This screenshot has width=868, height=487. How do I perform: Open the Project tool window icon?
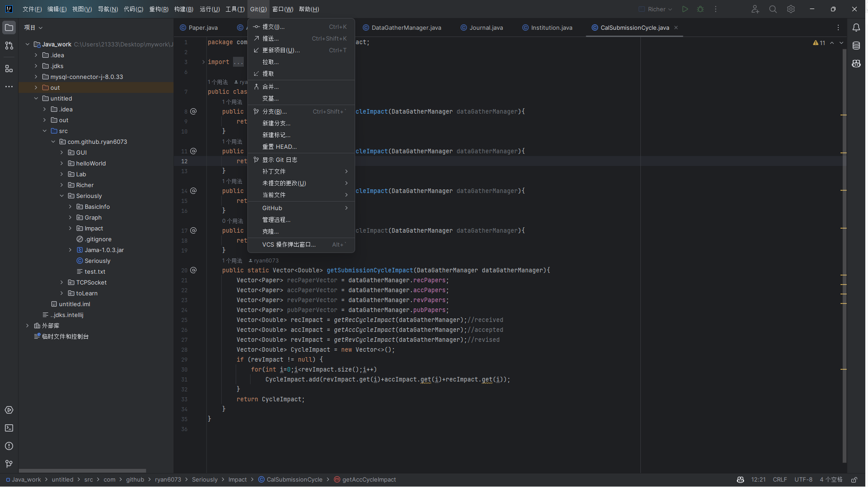point(9,28)
